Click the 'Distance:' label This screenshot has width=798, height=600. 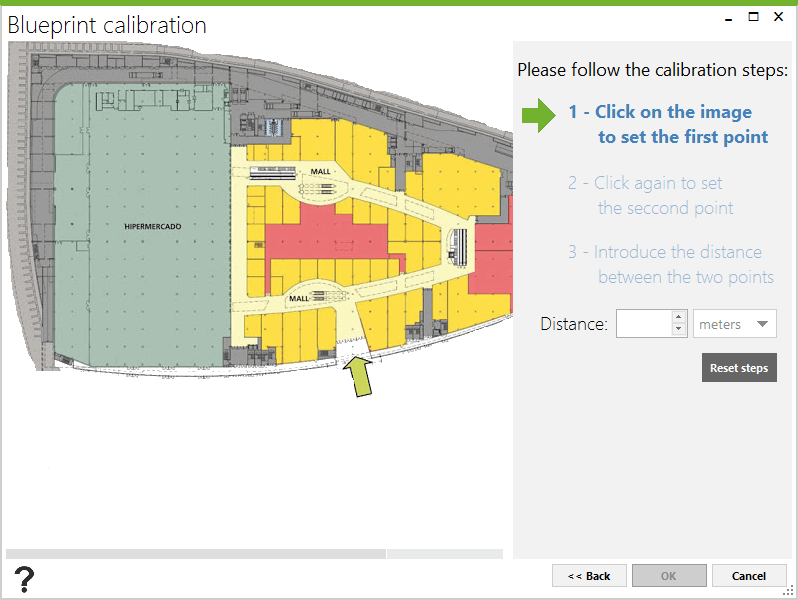coord(574,324)
